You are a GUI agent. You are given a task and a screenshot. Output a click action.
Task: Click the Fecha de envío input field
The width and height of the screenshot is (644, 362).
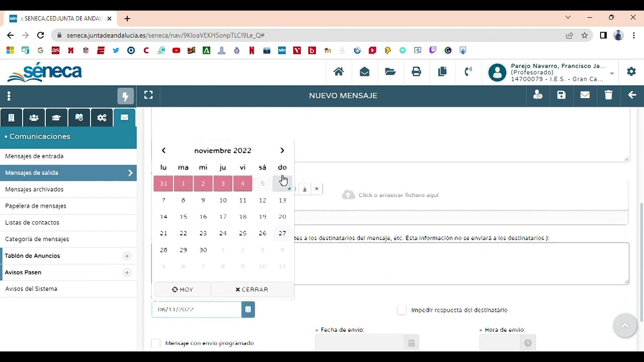tap(360, 343)
